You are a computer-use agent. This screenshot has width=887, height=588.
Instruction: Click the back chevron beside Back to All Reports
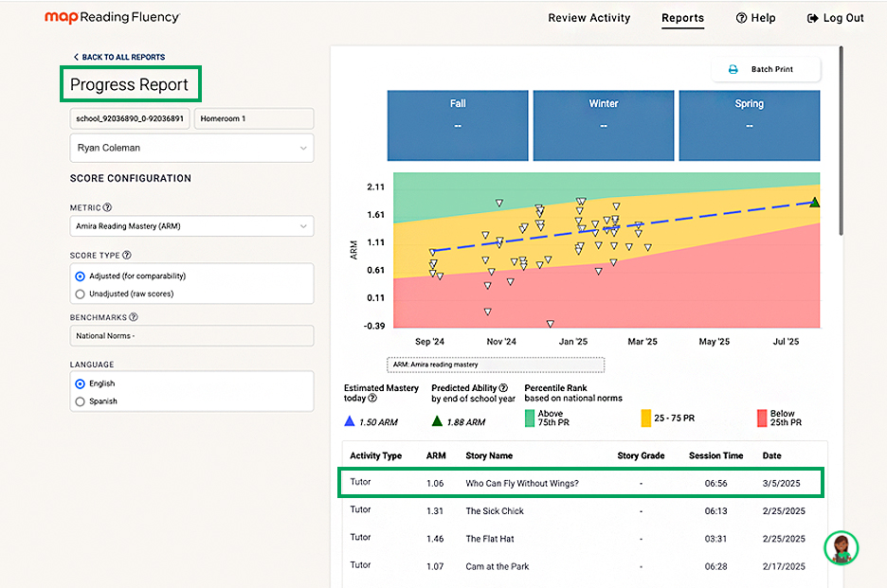pos(76,57)
